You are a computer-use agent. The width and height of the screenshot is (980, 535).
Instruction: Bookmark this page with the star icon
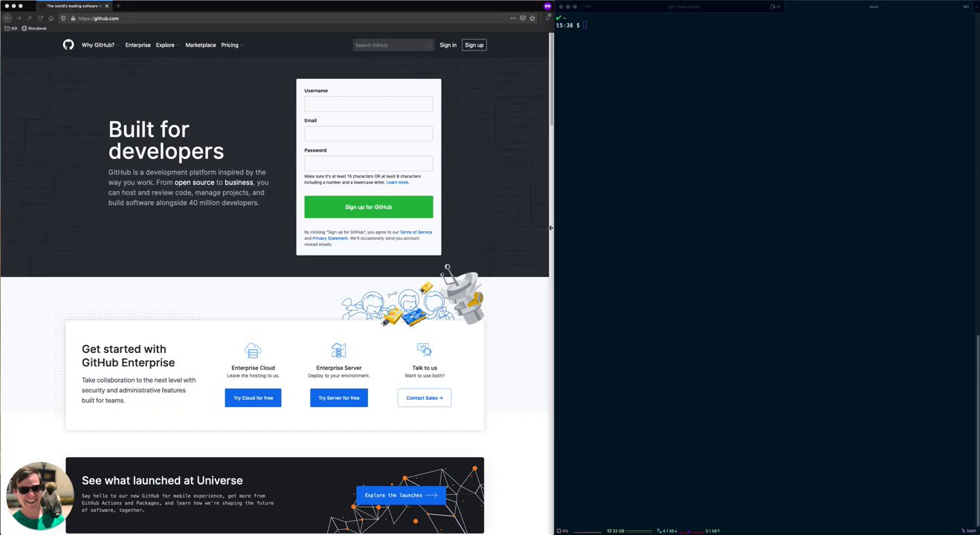[532, 18]
